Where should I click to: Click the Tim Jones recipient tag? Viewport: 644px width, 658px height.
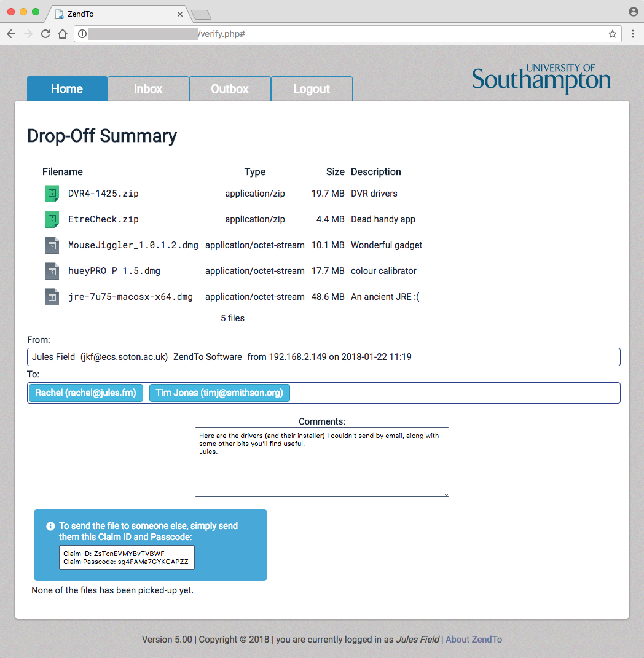click(x=219, y=393)
